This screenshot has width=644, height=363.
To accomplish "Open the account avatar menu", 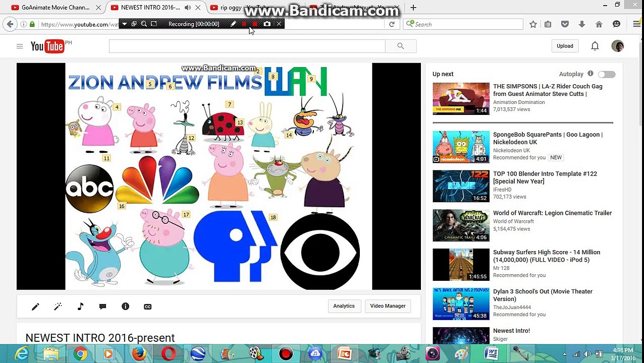I will click(618, 46).
